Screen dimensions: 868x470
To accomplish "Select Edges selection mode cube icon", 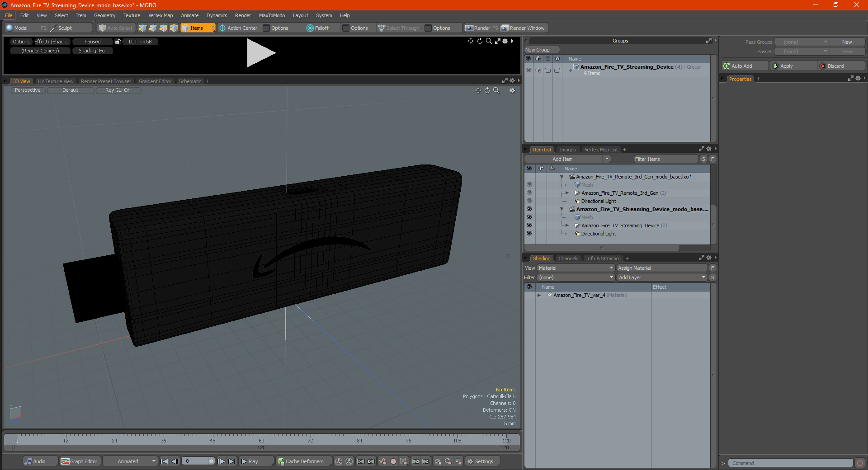I will coord(153,28).
